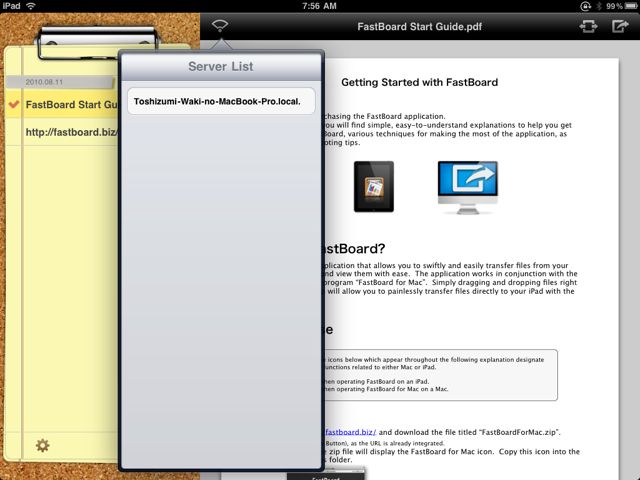
Task: Tap the iMac transfer image in the PDF
Action: click(468, 187)
